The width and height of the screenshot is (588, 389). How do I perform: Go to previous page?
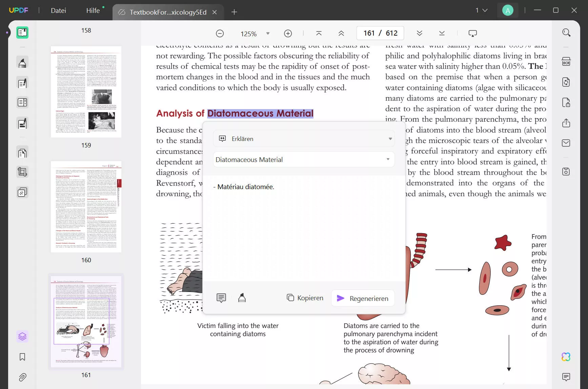click(x=341, y=33)
